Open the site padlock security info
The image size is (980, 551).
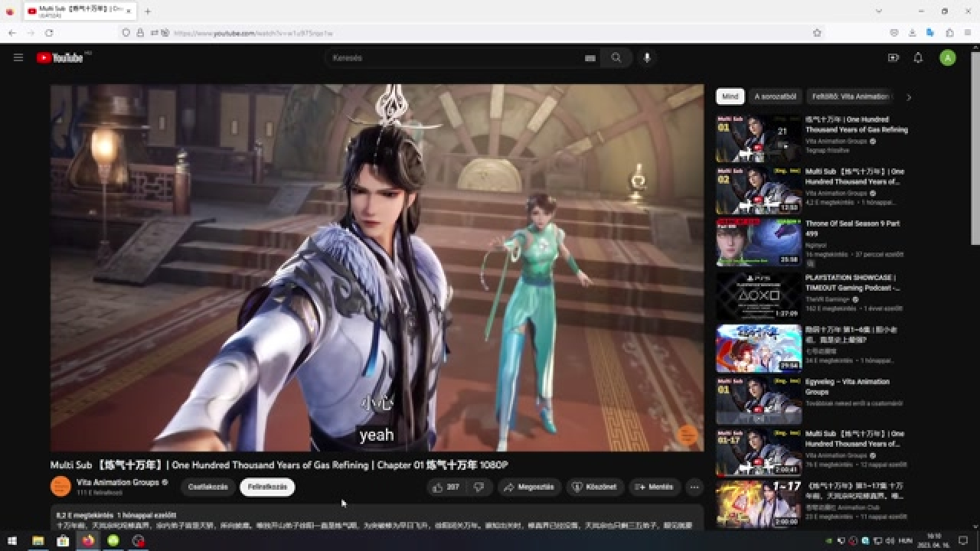click(140, 33)
